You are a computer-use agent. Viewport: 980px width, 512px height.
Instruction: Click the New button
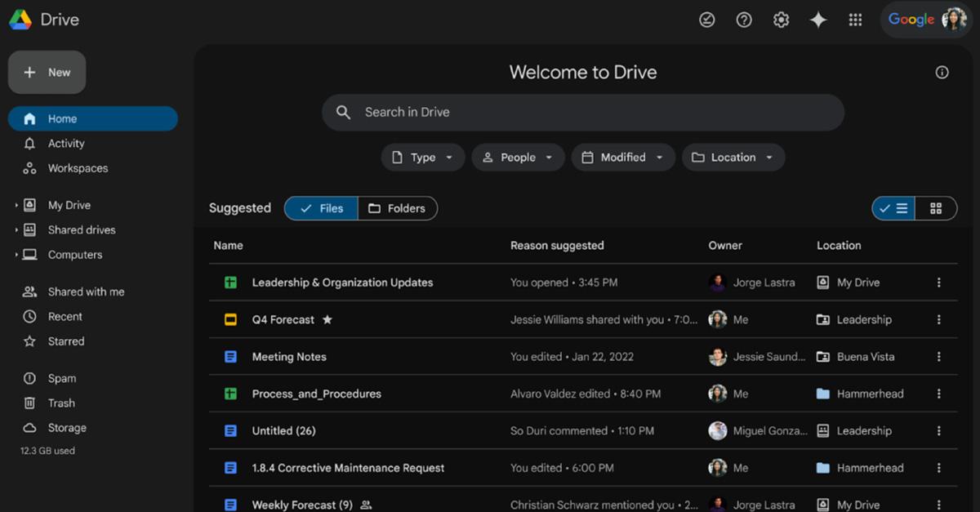tap(47, 72)
